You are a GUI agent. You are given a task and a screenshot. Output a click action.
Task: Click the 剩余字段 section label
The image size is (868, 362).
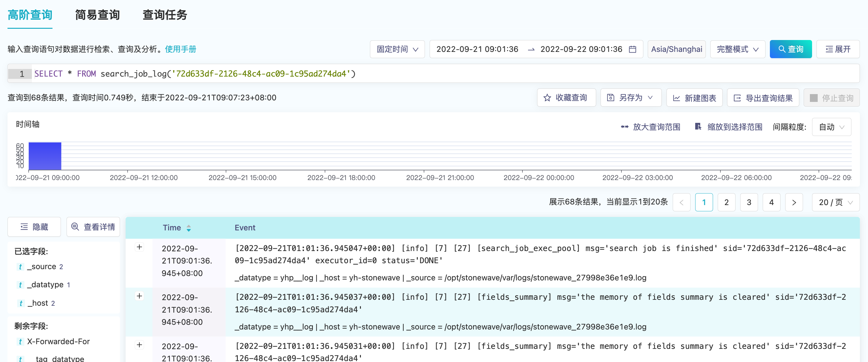point(31,326)
